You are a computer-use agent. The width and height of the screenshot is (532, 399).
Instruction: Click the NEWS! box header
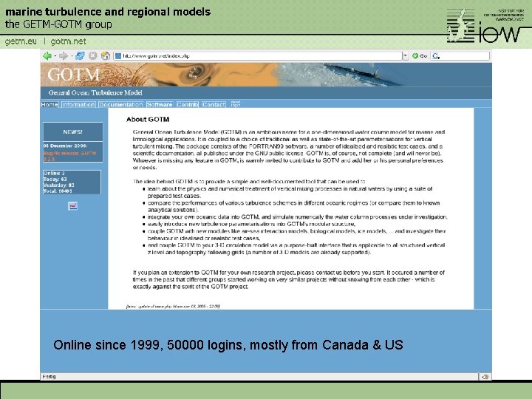pos(73,132)
